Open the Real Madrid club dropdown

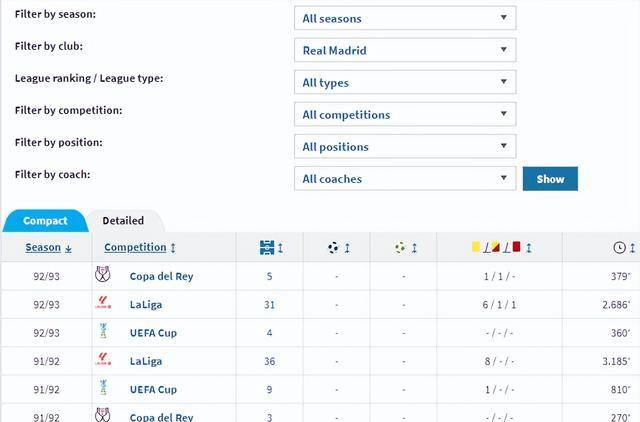coord(405,50)
